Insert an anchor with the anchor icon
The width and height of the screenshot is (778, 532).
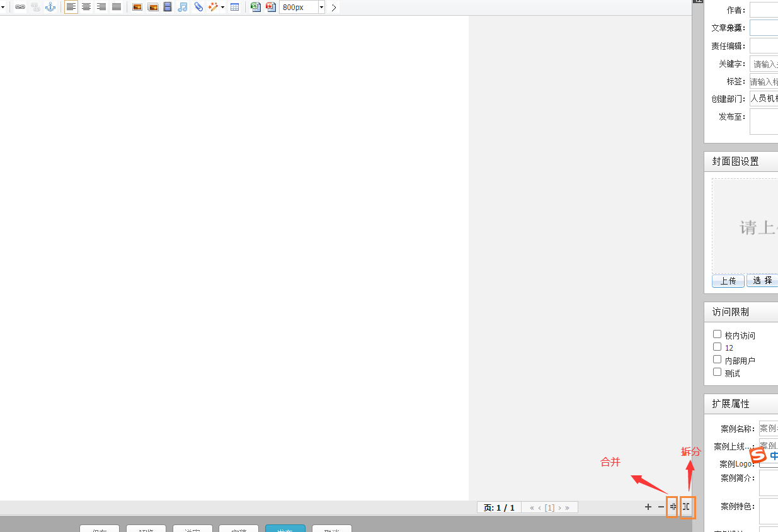50,7
